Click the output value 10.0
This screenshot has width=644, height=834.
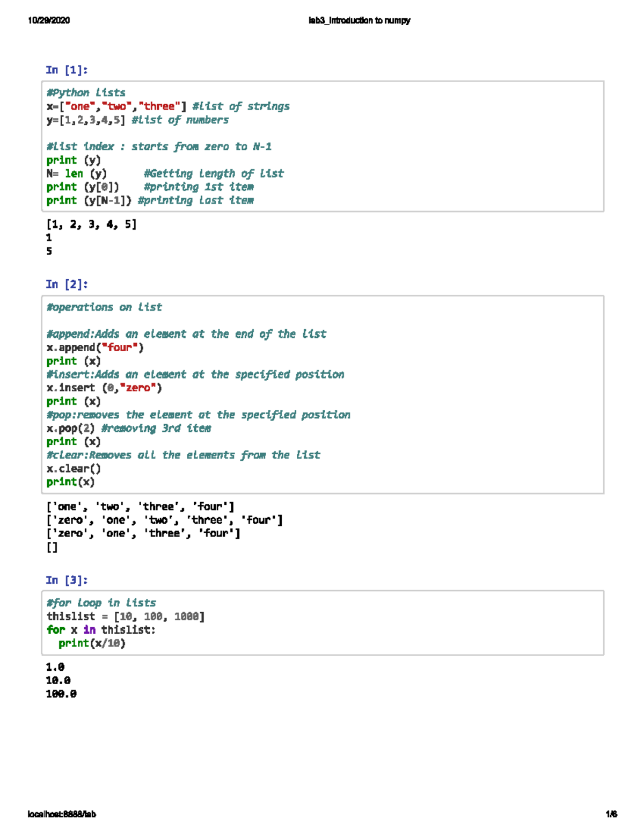pos(58,680)
